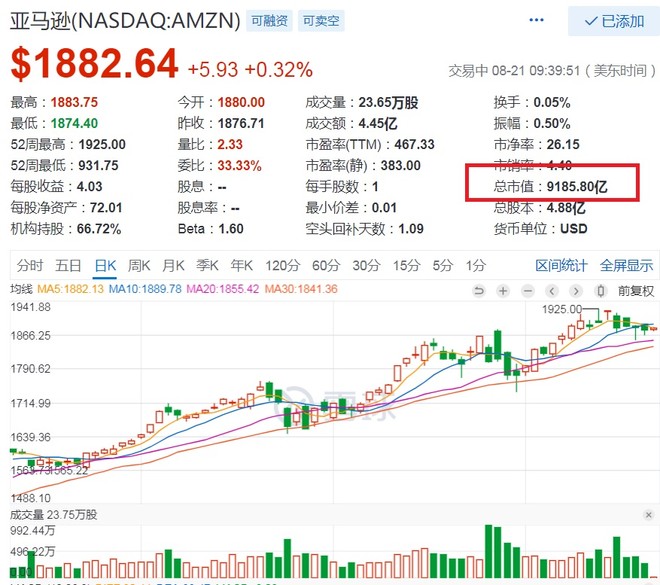The image size is (660, 585).
Task: Click the 市盈率(TTM) 467.33 value
Action: (414, 144)
